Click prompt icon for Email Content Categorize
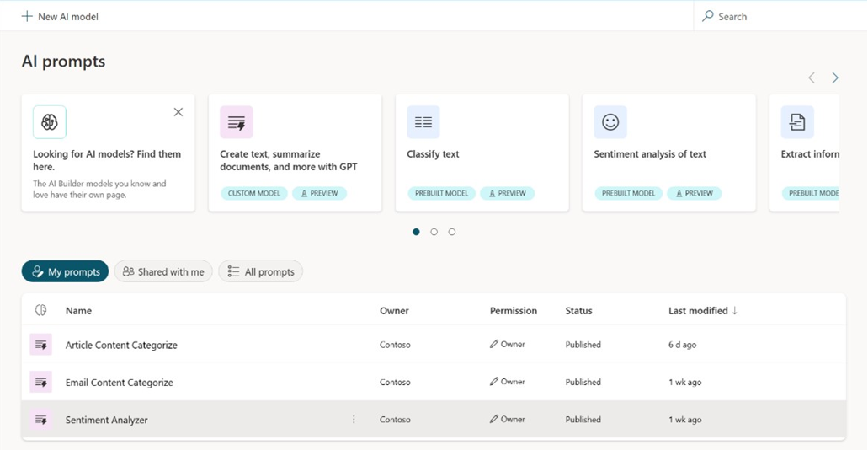Screen dimensions: 868x450 tap(41, 382)
